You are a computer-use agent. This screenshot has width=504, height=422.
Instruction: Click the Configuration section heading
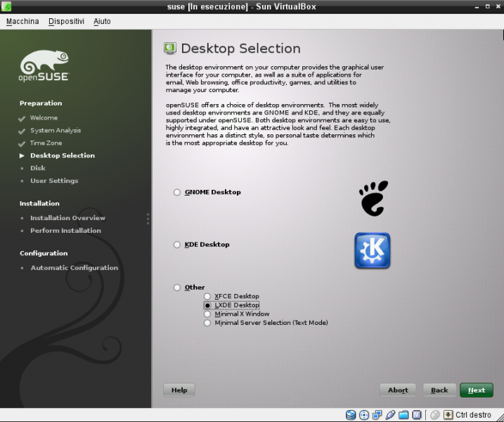point(44,253)
